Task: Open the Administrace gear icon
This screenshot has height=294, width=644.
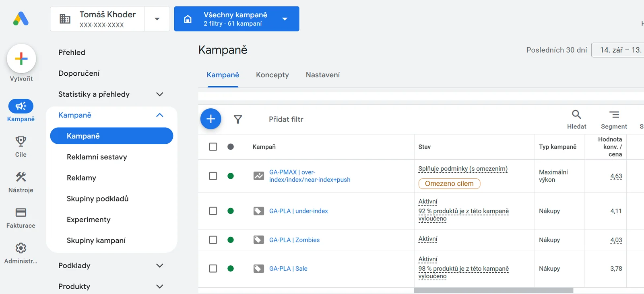Action: [x=21, y=248]
